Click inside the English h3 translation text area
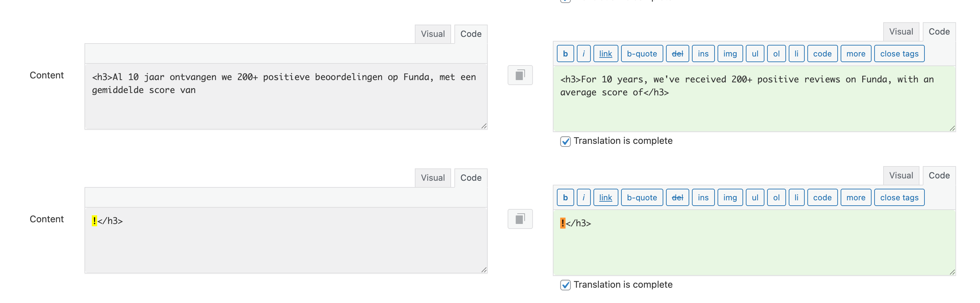This screenshot has width=980, height=303. (x=754, y=99)
